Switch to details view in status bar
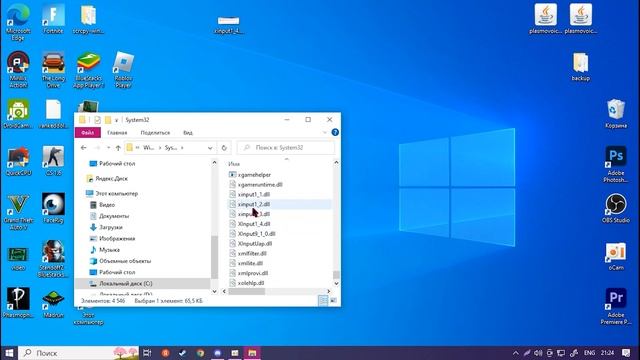This screenshot has width=640, height=360. [x=323, y=301]
